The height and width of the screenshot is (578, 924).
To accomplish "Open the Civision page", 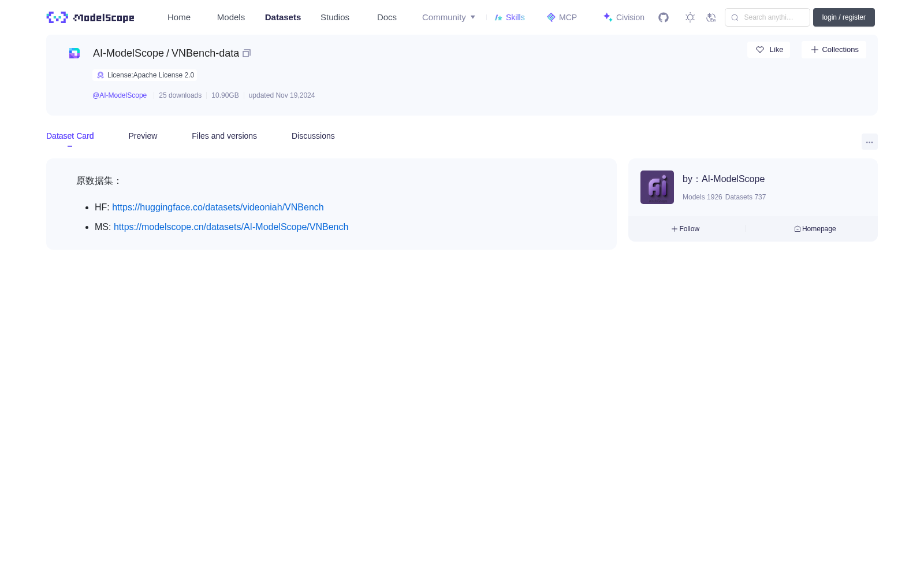I will [624, 17].
